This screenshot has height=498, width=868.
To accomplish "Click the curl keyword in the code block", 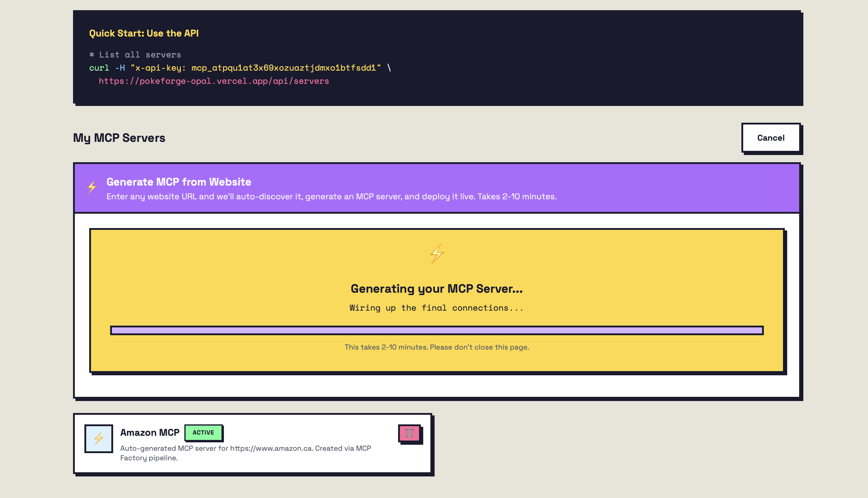I will pos(99,68).
